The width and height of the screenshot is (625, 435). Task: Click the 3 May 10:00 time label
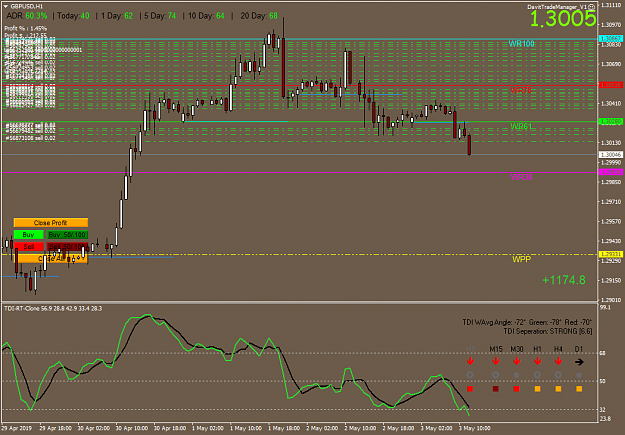point(476,428)
